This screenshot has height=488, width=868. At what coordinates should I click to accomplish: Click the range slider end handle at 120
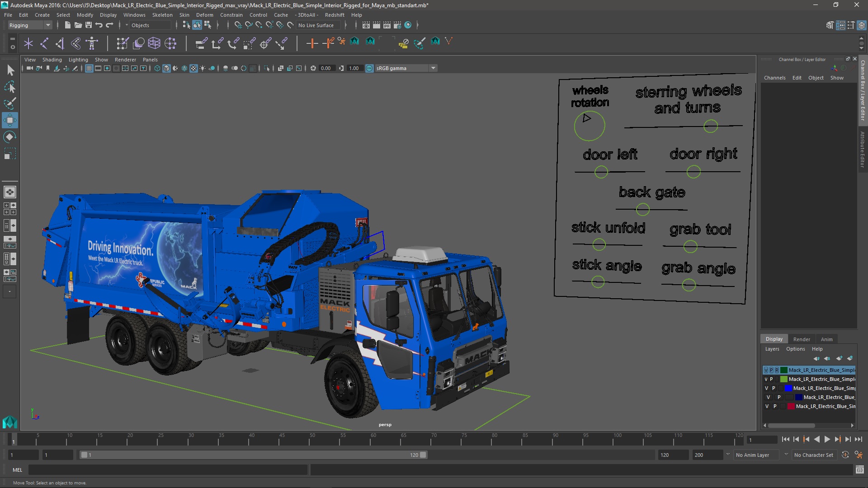point(423,455)
